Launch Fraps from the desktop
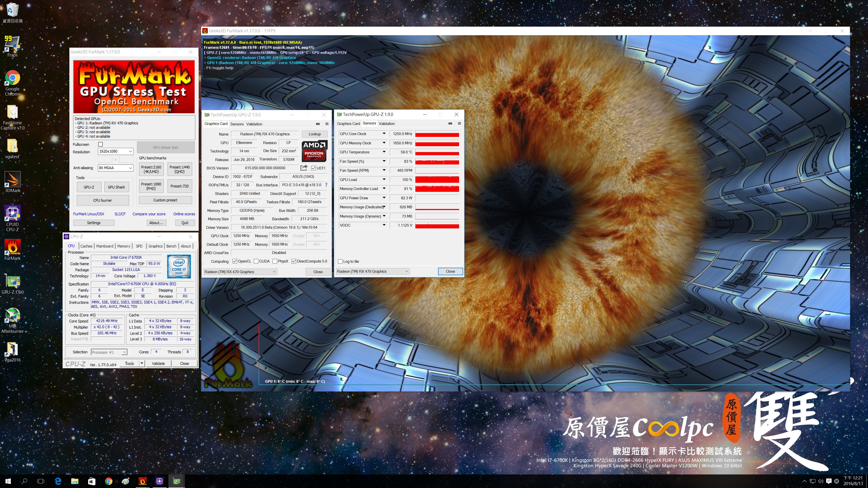Viewport: 868px width, 488px height. tap(12, 47)
